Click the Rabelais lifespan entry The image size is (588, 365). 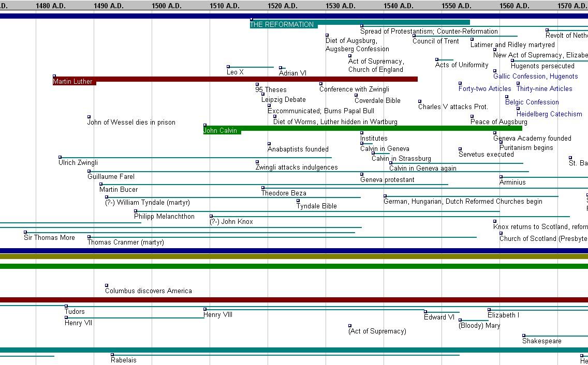[x=123, y=360]
